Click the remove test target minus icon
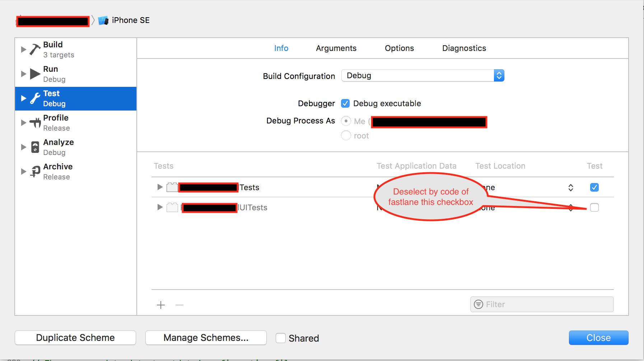The height and width of the screenshot is (361, 644). [179, 305]
